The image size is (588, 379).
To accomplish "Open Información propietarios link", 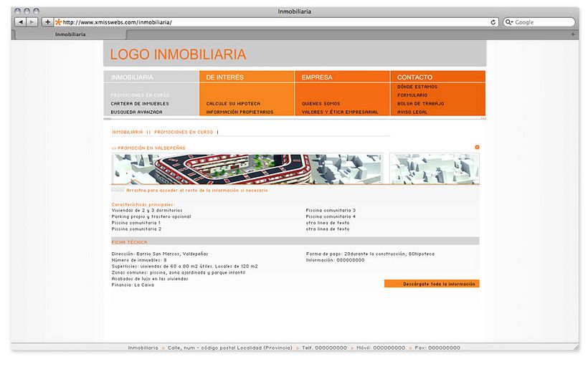I will [x=240, y=112].
